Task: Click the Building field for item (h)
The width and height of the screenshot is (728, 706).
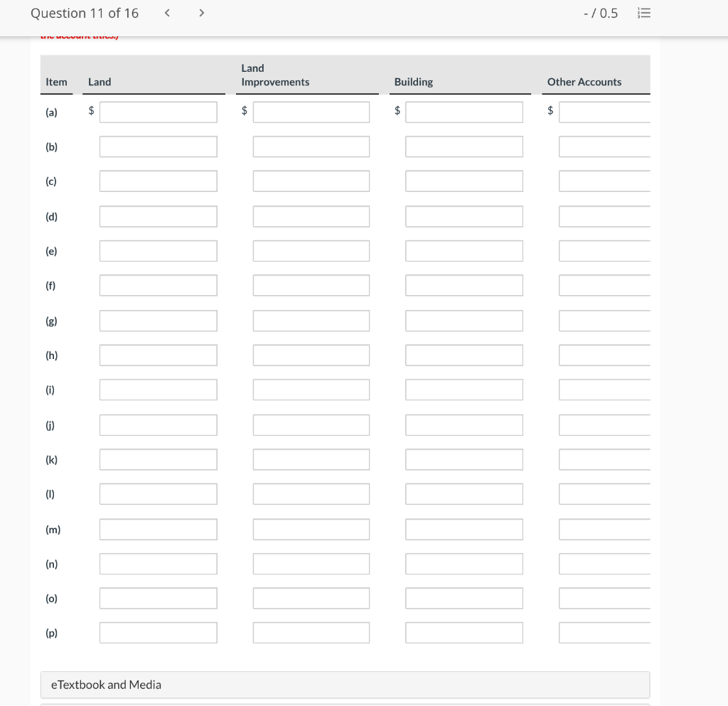Action: (x=464, y=355)
